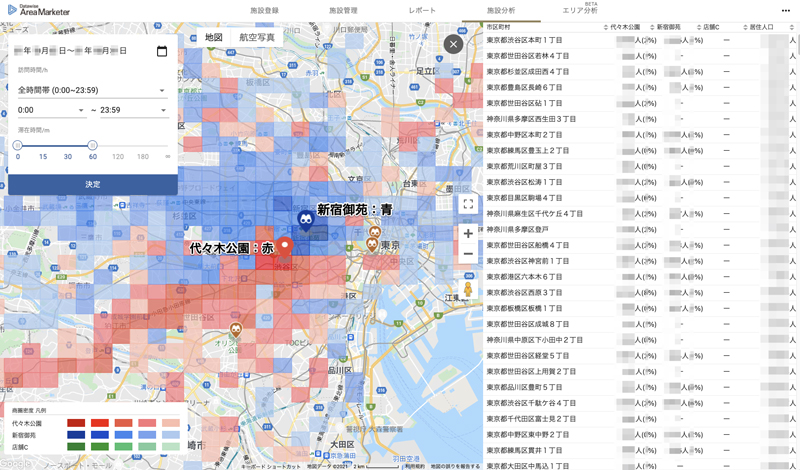The height and width of the screenshot is (470, 800).
Task: Sort table by 居住人口 column arrows
Action: click(791, 27)
